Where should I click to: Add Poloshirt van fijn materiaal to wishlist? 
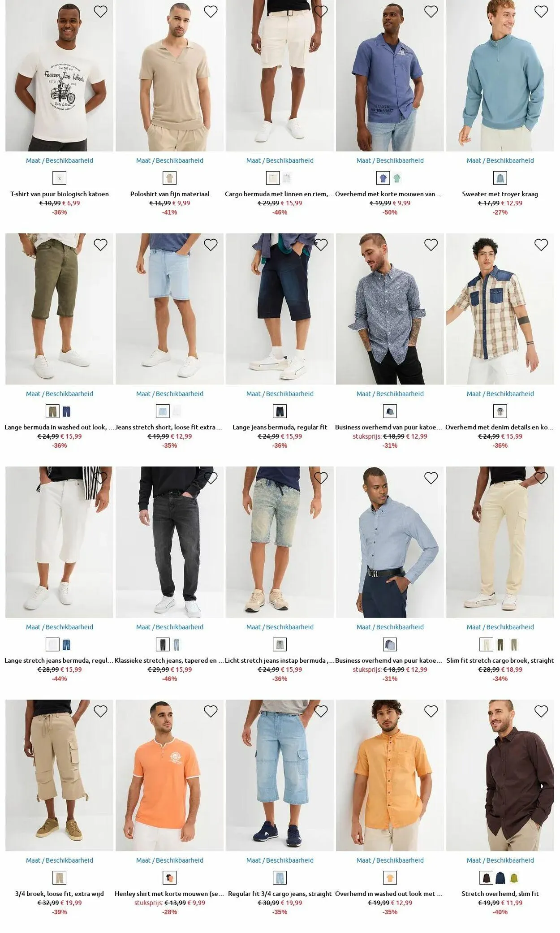point(211,12)
